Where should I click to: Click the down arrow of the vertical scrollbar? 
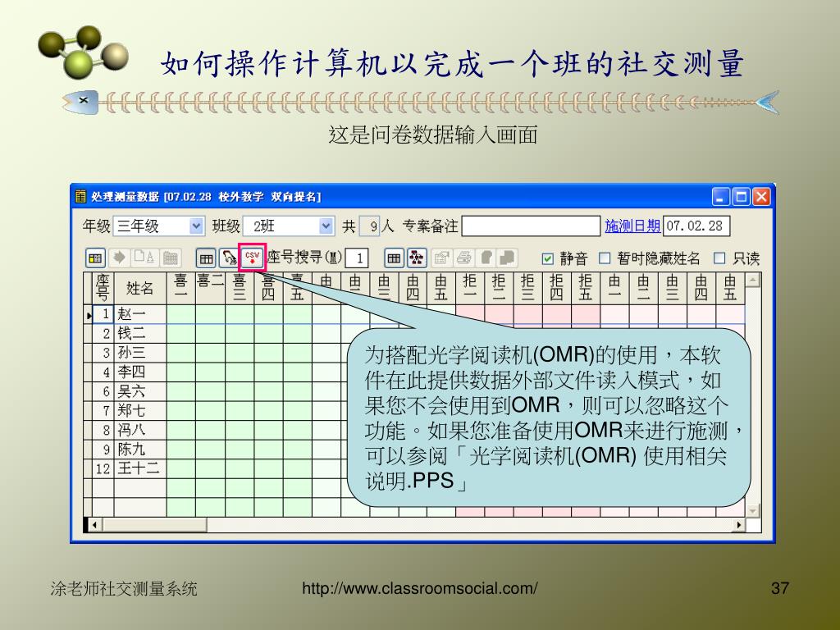pos(753,510)
